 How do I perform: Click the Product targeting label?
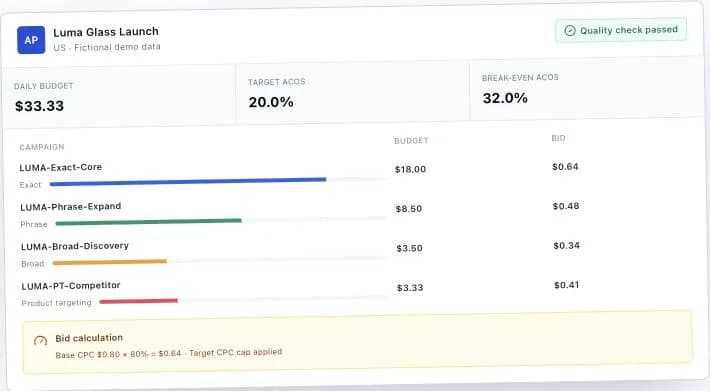pyautogui.click(x=57, y=303)
